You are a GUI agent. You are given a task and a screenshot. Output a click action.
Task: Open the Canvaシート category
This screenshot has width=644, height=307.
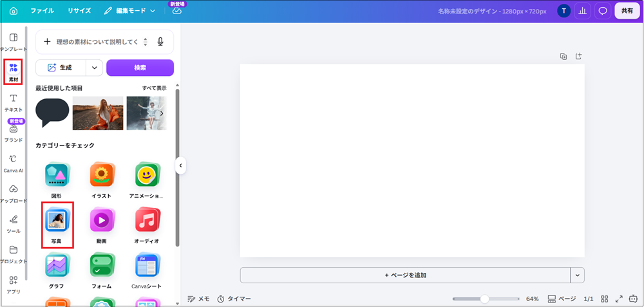click(x=147, y=271)
